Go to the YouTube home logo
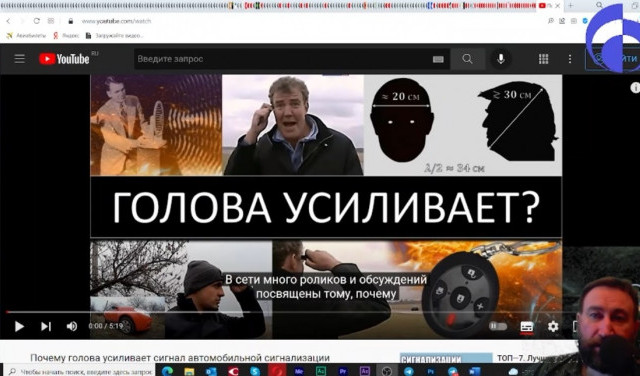Screen dimensions: 640x376 64,59
